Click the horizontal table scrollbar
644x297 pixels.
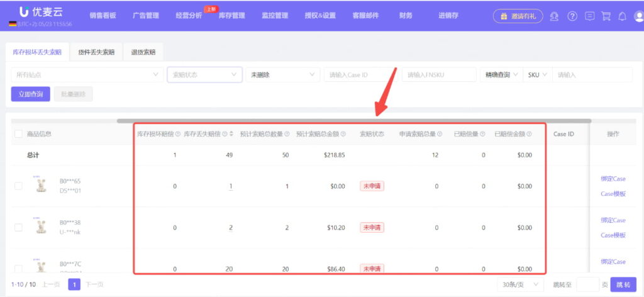tap(353, 121)
